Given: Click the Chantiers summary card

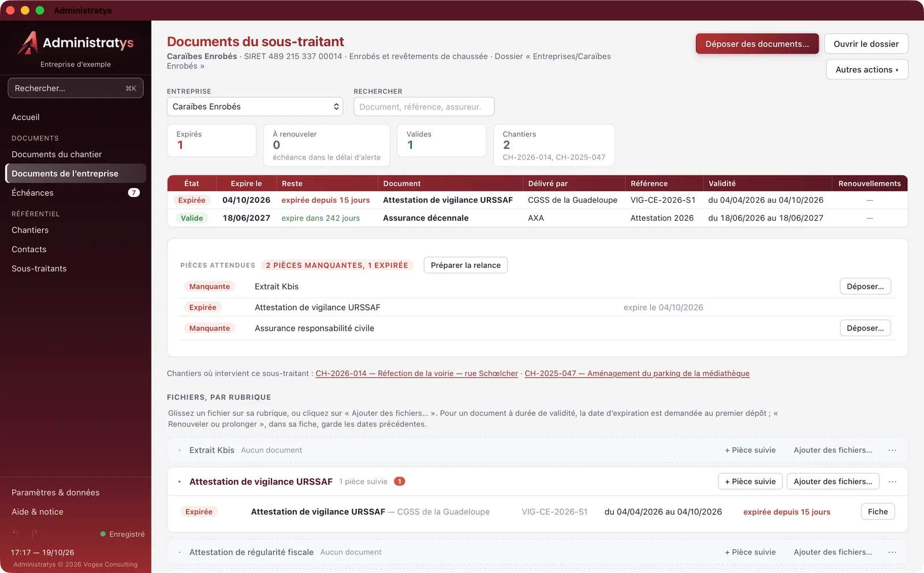Looking at the screenshot, I should (x=554, y=146).
